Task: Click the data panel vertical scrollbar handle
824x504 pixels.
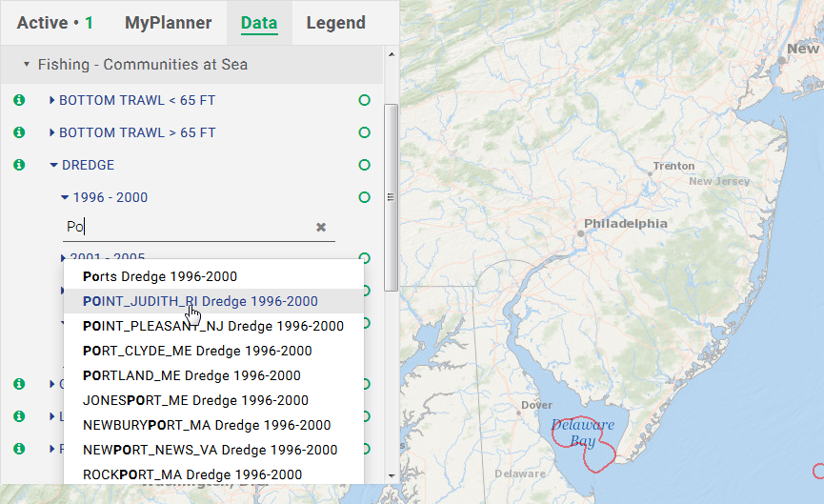Action: 390,196
